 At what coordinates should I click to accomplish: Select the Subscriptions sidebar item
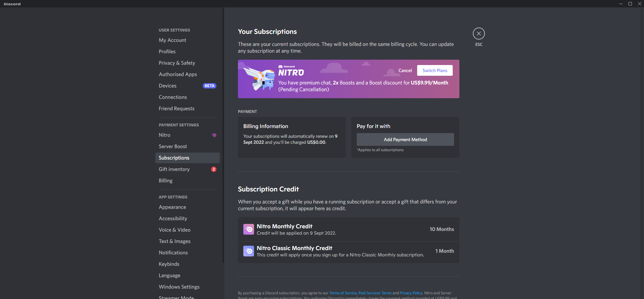[187, 158]
